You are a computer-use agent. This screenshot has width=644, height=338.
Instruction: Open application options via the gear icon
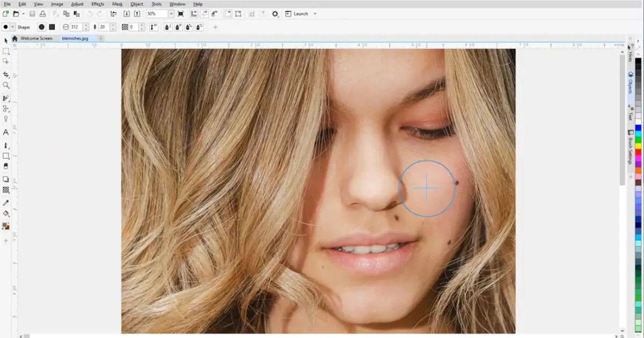pos(275,14)
